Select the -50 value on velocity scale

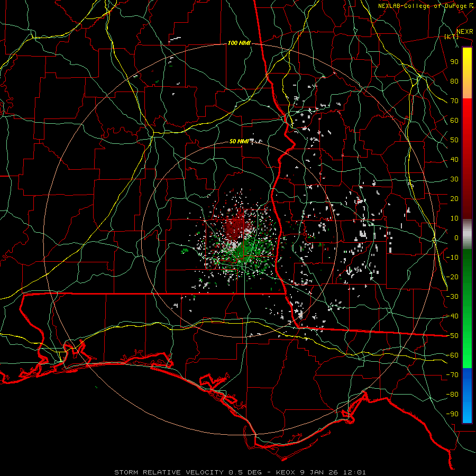[x=452, y=336]
